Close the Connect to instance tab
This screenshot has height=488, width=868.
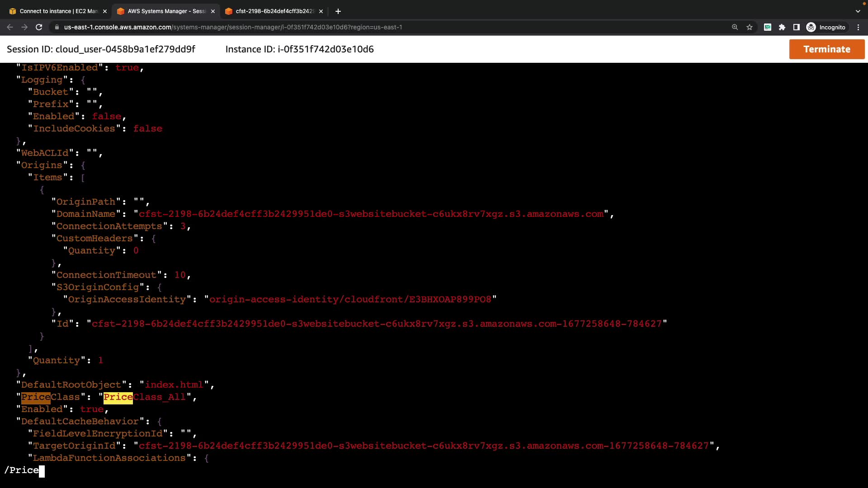[x=105, y=11]
